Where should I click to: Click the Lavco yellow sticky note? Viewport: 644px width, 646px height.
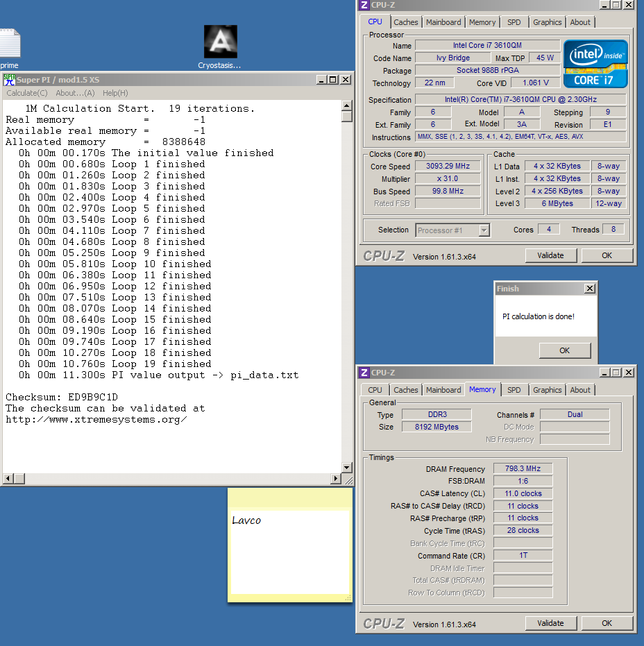(x=290, y=545)
